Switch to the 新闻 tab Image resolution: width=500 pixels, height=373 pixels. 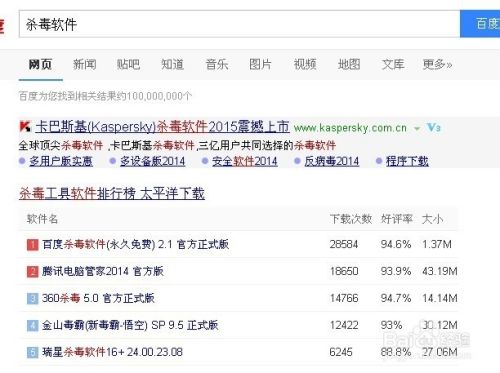click(x=85, y=64)
